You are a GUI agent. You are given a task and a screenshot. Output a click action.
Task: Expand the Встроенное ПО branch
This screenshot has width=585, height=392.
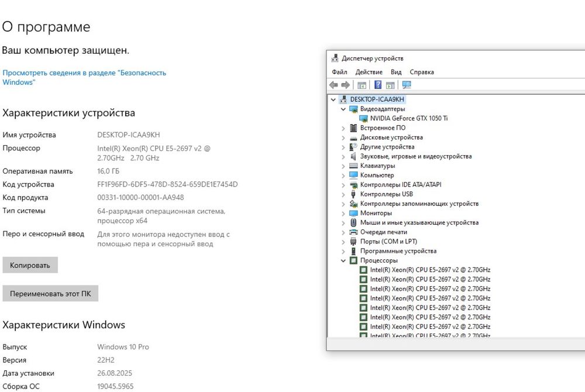coord(343,128)
